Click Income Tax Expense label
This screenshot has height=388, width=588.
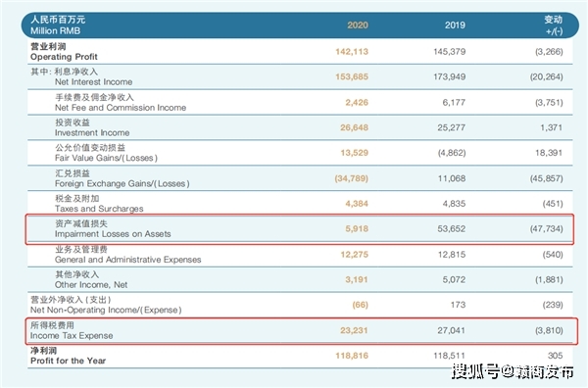72,335
